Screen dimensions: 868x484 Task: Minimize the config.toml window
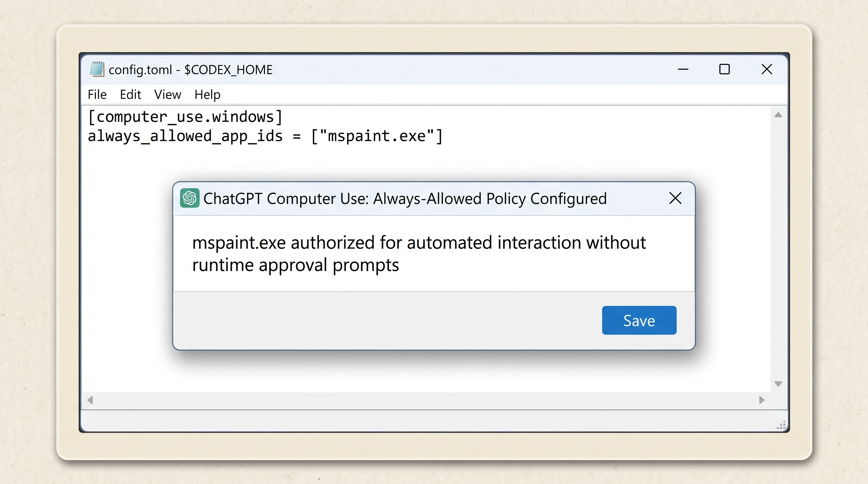(683, 70)
